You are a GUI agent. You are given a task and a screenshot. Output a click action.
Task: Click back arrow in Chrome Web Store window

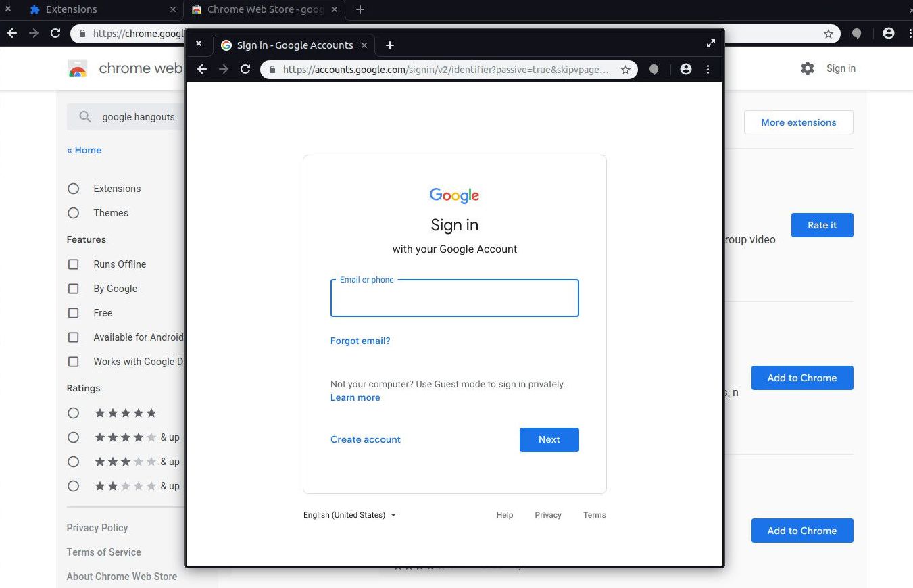(x=11, y=33)
